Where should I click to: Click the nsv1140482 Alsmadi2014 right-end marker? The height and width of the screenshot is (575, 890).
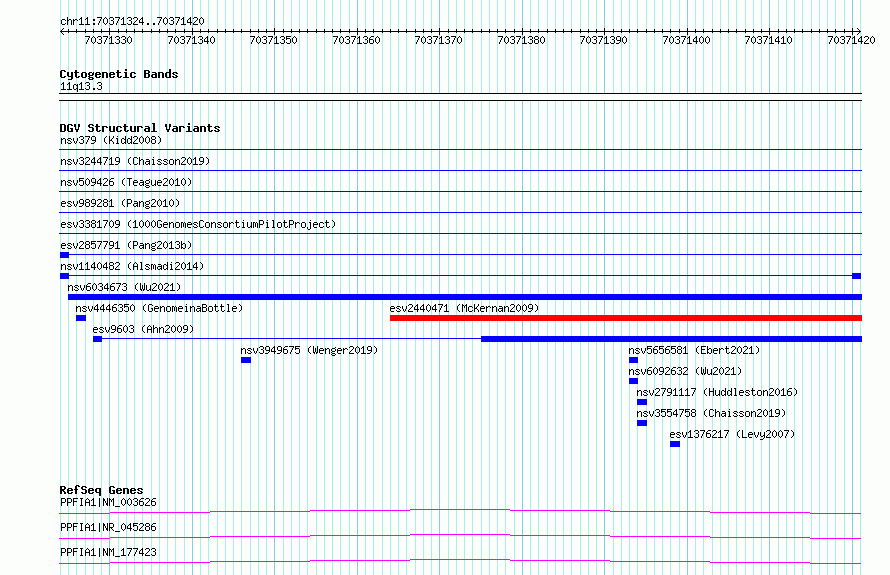tap(857, 276)
